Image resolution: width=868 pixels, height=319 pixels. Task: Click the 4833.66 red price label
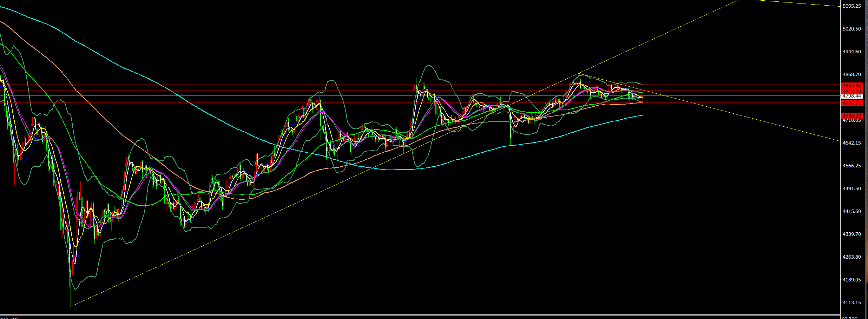tap(857, 85)
